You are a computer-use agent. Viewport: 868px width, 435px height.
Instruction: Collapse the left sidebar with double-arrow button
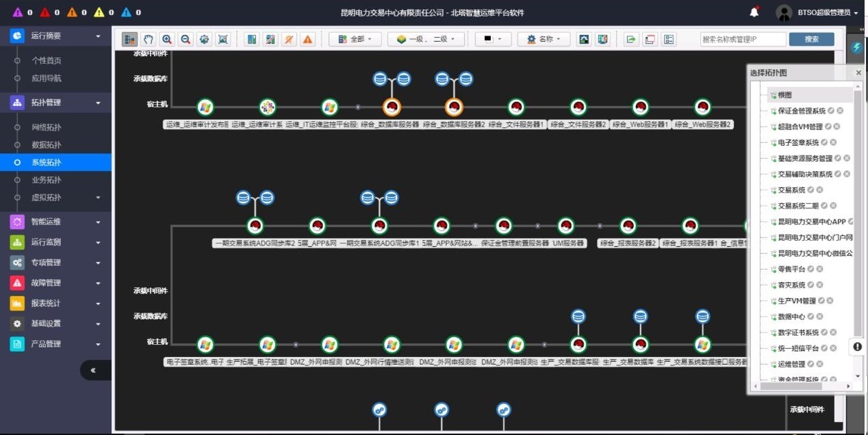(93, 370)
